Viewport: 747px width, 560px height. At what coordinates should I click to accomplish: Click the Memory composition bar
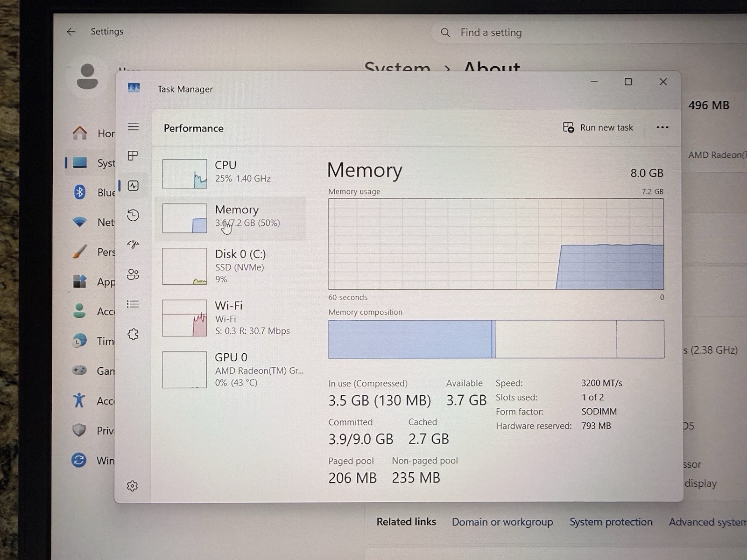496,339
